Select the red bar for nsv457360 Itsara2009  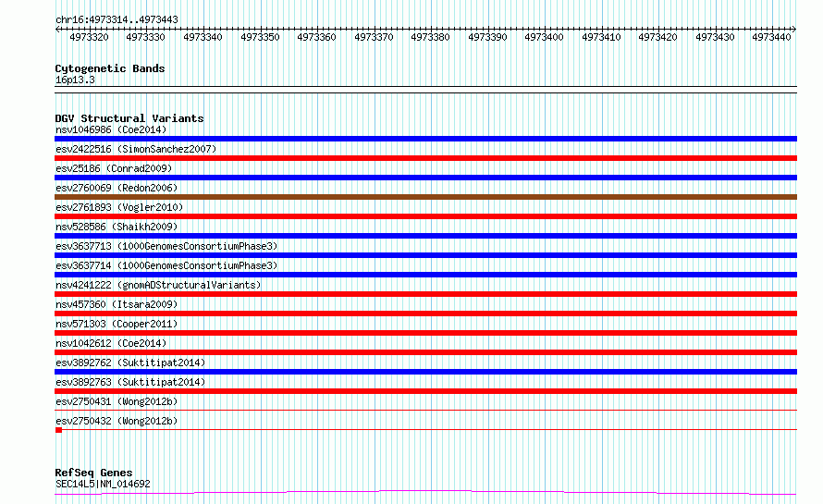425,313
